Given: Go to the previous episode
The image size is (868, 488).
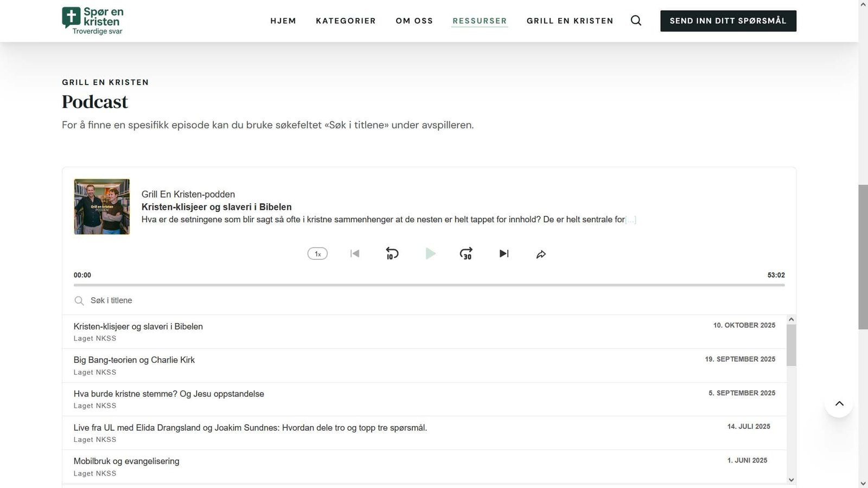Looking at the screenshot, I should click(355, 253).
